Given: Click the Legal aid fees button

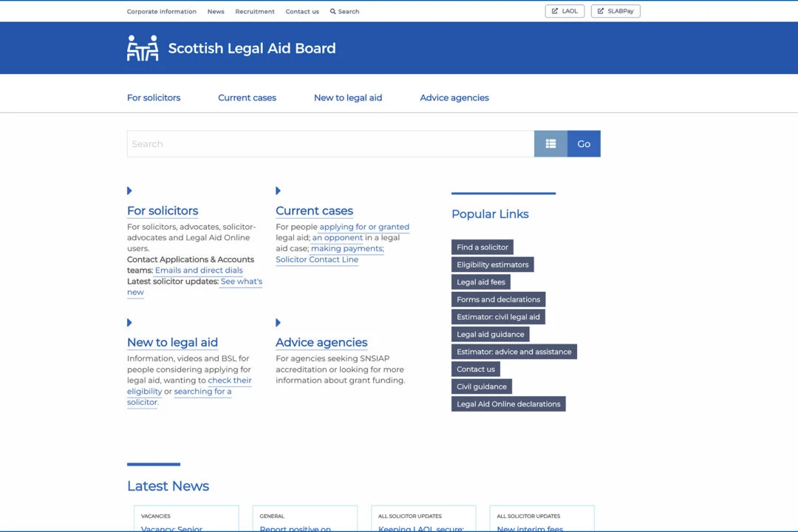Looking at the screenshot, I should coord(481,282).
